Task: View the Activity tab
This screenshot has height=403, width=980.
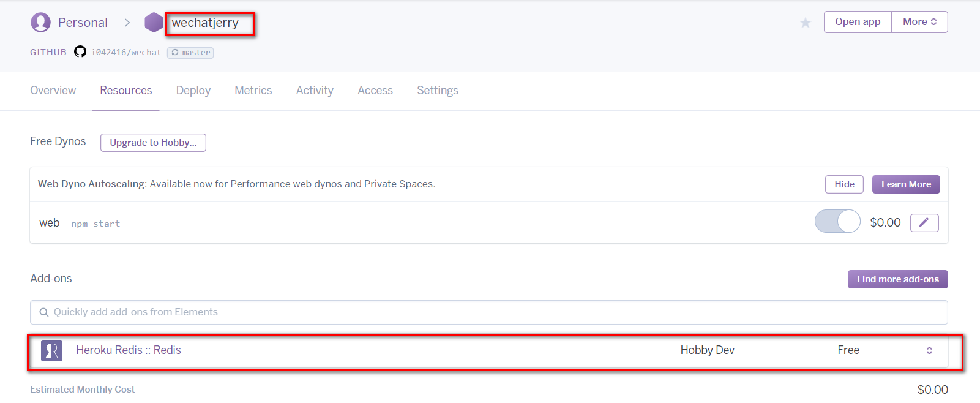Action: point(315,91)
